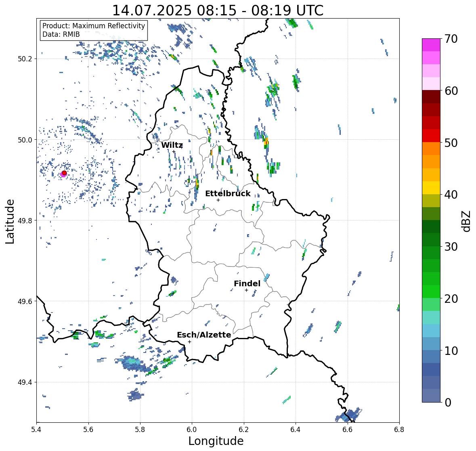Click the yellow 40 dBZ colorbar swatch
This screenshot has height=451, width=476.
click(x=431, y=188)
